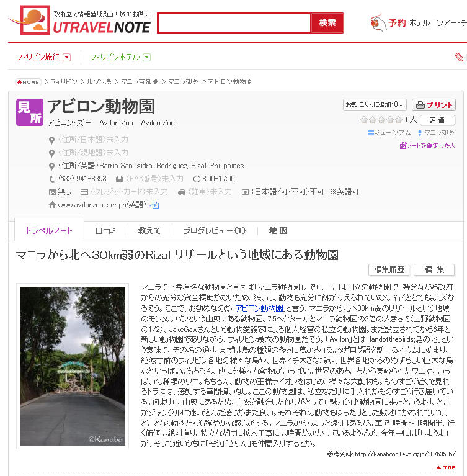Open マニラ首都圏 breadcrumb link
Image resolution: width=467 pixels, height=476 pixels.
[140, 82]
